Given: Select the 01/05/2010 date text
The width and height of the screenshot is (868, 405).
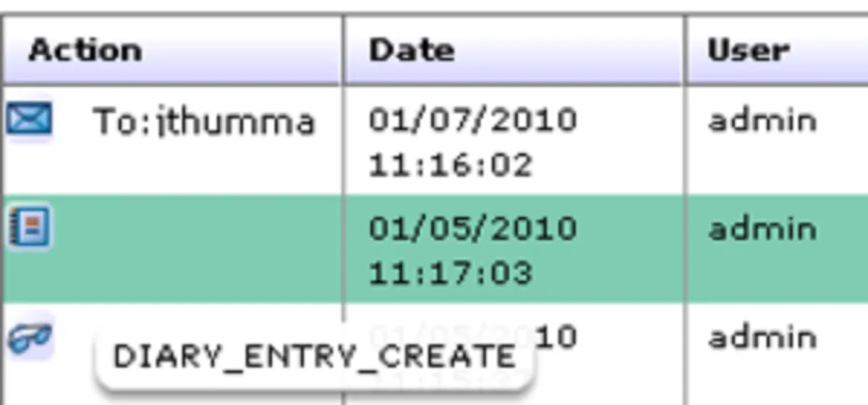Looking at the screenshot, I should [x=473, y=229].
